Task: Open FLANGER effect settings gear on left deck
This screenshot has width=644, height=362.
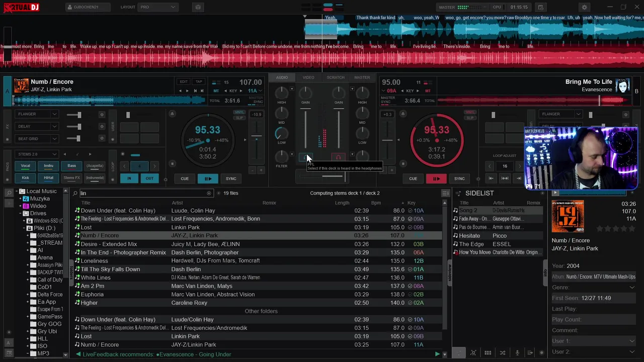Action: 102,114
